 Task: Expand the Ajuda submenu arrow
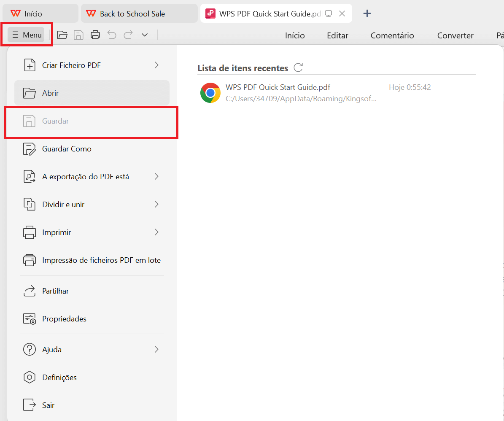tap(156, 349)
